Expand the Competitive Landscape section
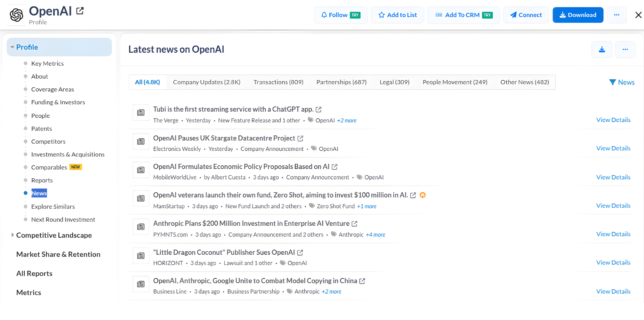This screenshot has width=644, height=320. 13,235
